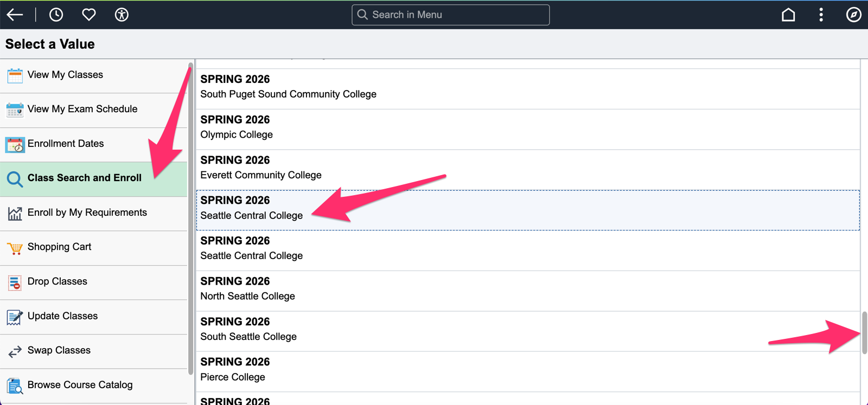Image resolution: width=868 pixels, height=405 pixels.
Task: Go to the Home icon
Action: [788, 15]
